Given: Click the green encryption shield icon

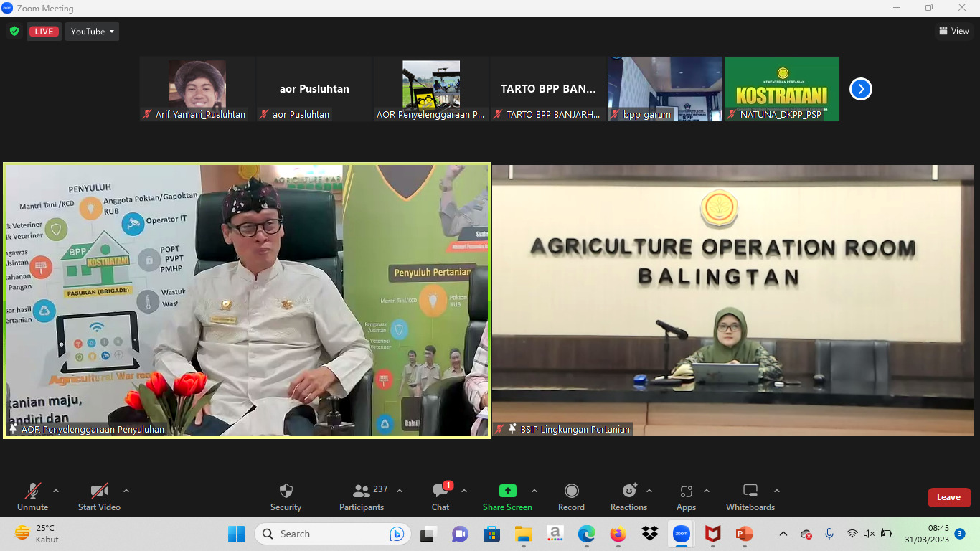Looking at the screenshot, I should (14, 31).
